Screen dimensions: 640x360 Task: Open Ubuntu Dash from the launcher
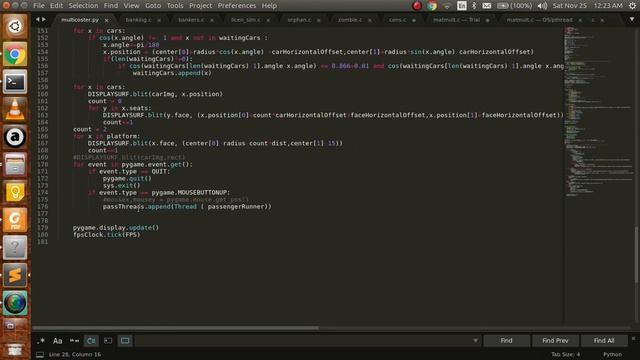[x=15, y=27]
